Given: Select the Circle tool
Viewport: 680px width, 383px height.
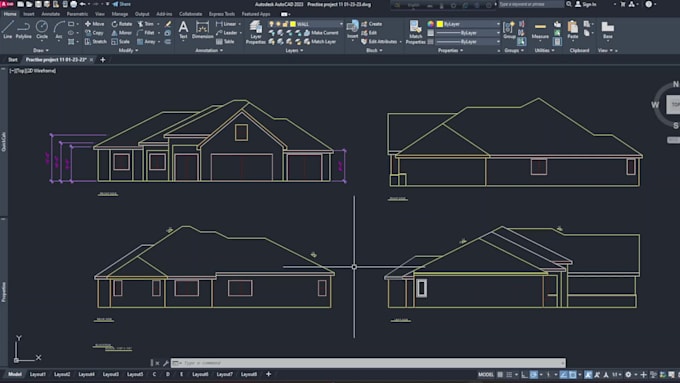Looking at the screenshot, I should pos(42,29).
